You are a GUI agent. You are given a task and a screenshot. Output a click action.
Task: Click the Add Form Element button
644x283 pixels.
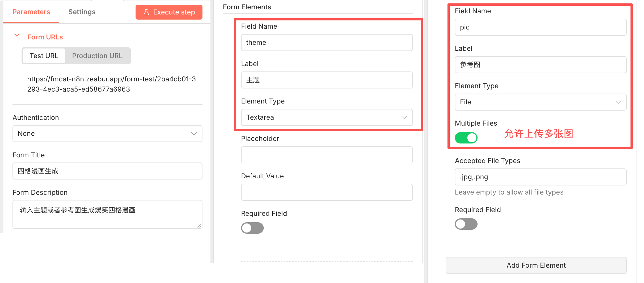point(536,265)
